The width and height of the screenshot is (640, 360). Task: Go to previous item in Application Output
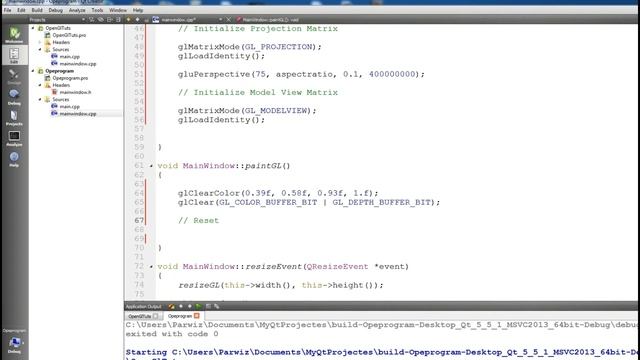[x=181, y=307]
